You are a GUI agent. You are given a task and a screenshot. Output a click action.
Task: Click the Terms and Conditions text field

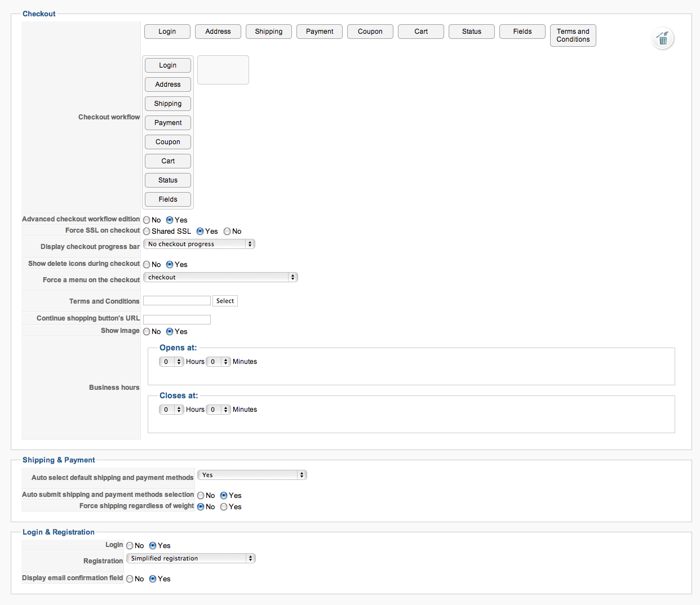click(177, 301)
